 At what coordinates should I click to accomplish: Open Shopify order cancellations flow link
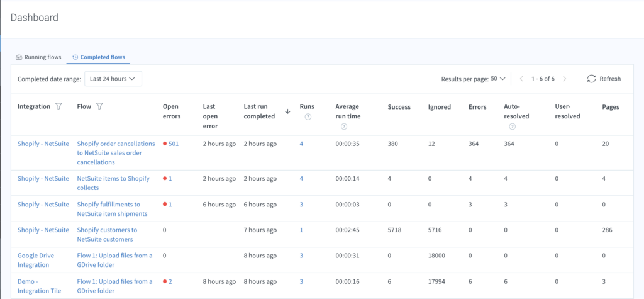coord(116,153)
